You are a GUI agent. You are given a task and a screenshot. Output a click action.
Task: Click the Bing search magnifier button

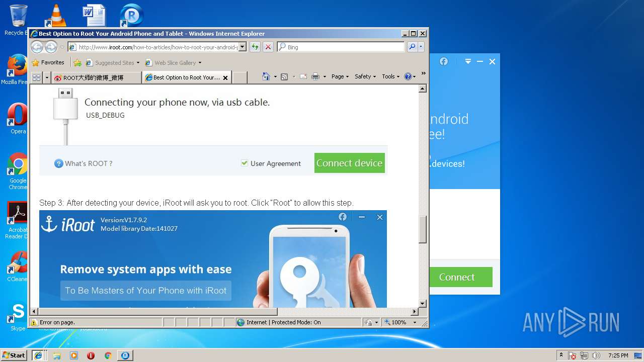pyautogui.click(x=412, y=47)
